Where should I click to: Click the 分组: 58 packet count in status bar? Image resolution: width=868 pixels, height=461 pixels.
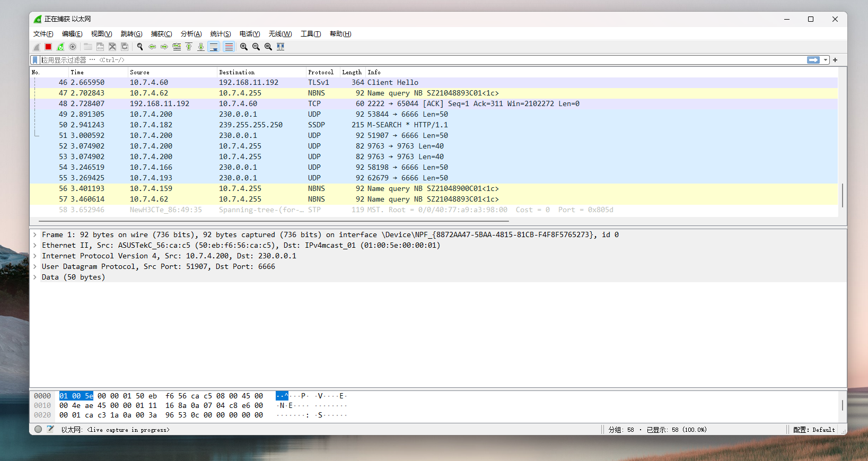621,430
